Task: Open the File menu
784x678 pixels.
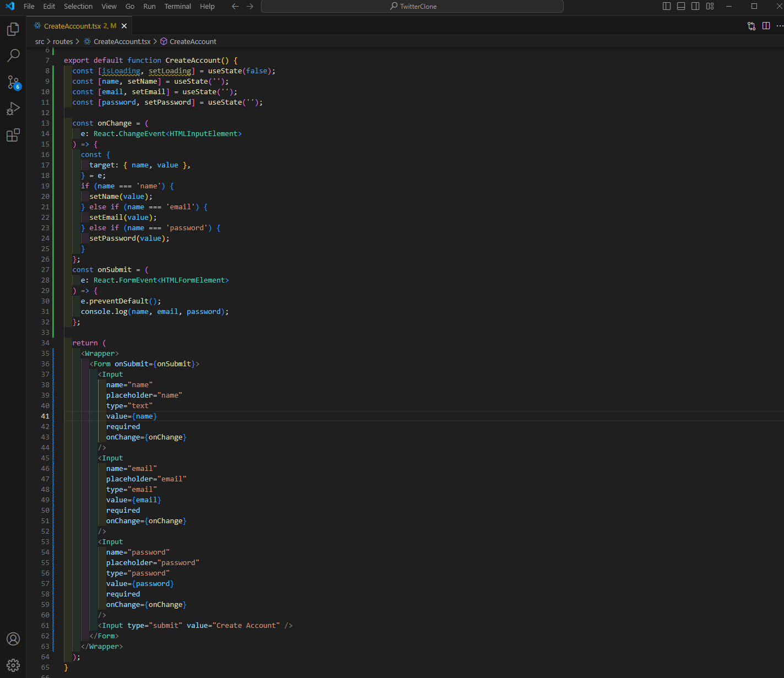Action: pos(29,7)
